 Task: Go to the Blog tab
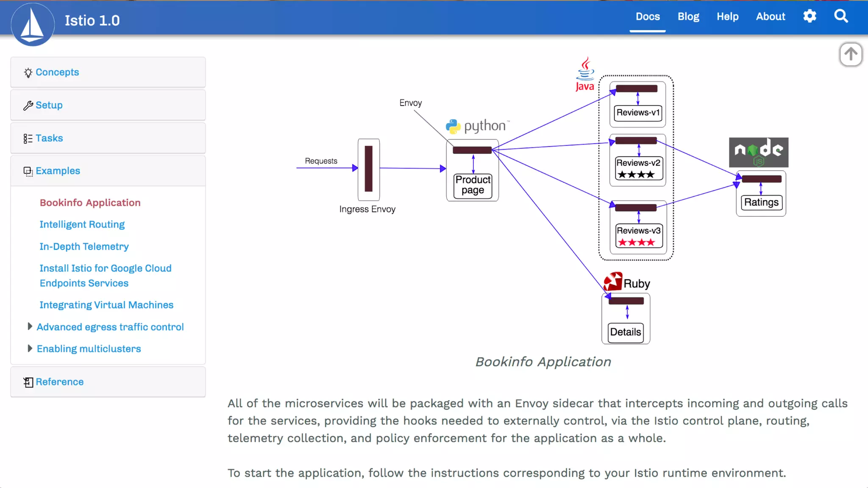click(x=688, y=17)
